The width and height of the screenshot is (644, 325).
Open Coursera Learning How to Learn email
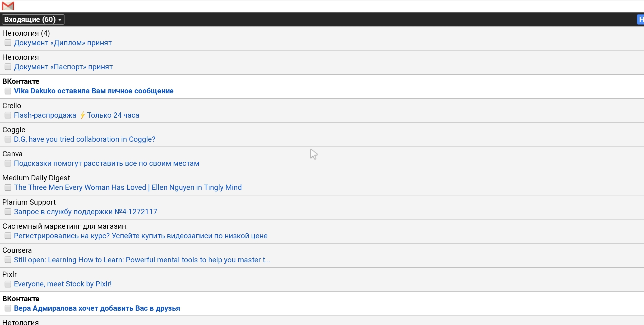pos(142,260)
